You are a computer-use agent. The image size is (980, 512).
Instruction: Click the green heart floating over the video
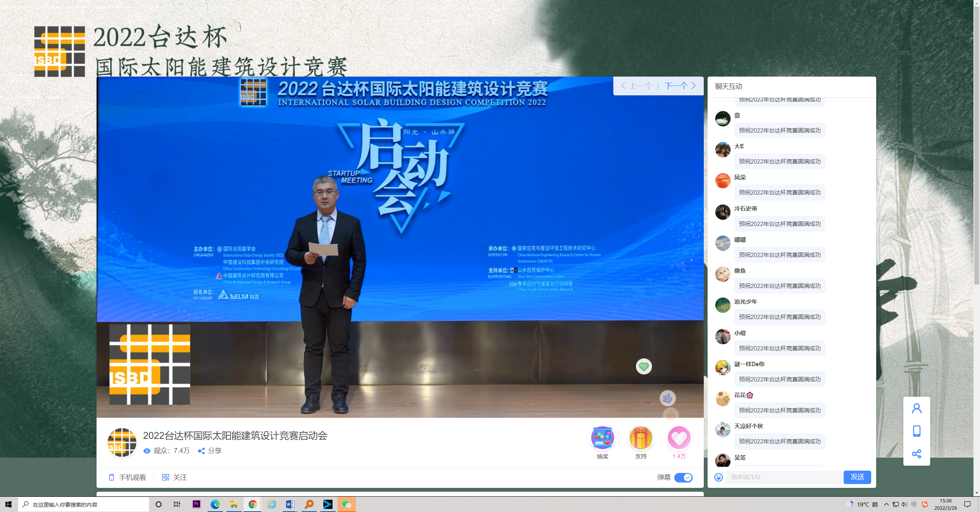click(x=644, y=366)
